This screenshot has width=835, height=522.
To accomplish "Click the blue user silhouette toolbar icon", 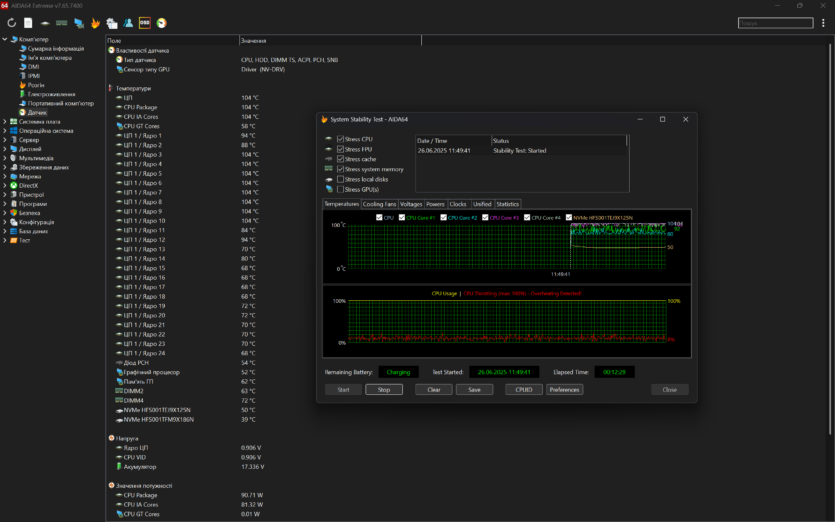I will [128, 23].
